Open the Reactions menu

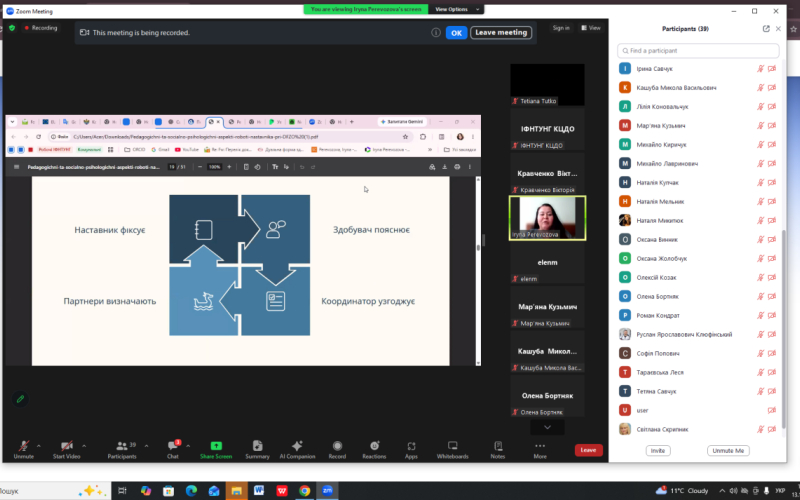point(374,449)
